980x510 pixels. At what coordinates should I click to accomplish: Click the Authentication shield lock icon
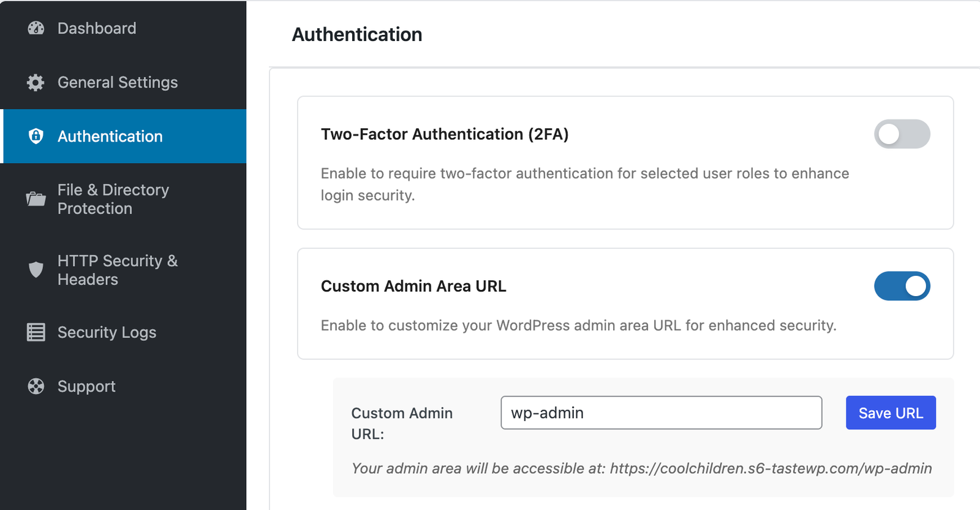(x=36, y=136)
